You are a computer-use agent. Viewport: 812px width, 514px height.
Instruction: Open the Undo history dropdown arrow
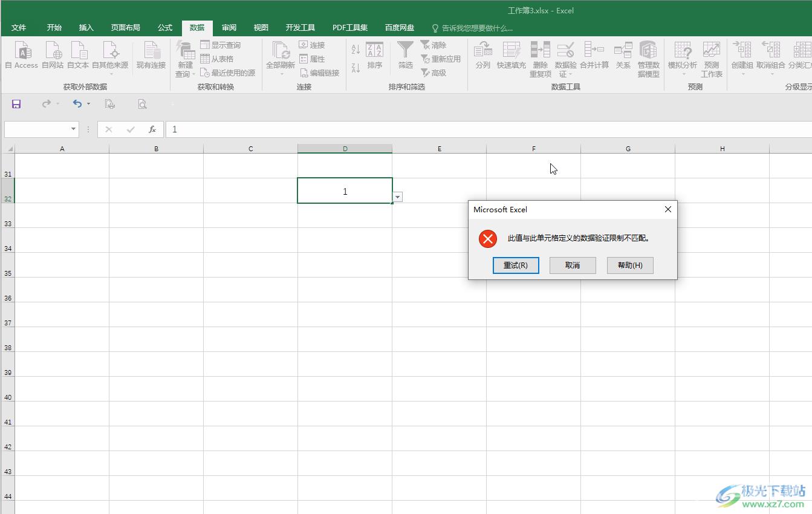(x=88, y=104)
